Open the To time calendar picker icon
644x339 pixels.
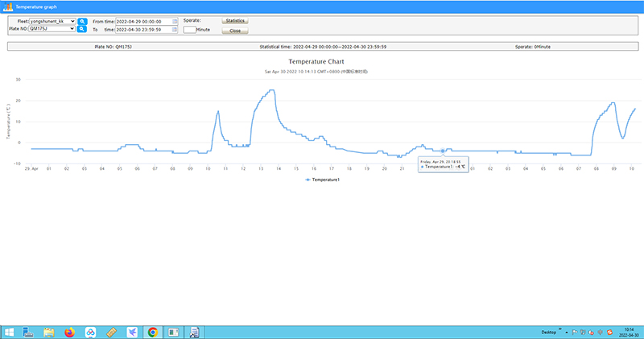175,30
